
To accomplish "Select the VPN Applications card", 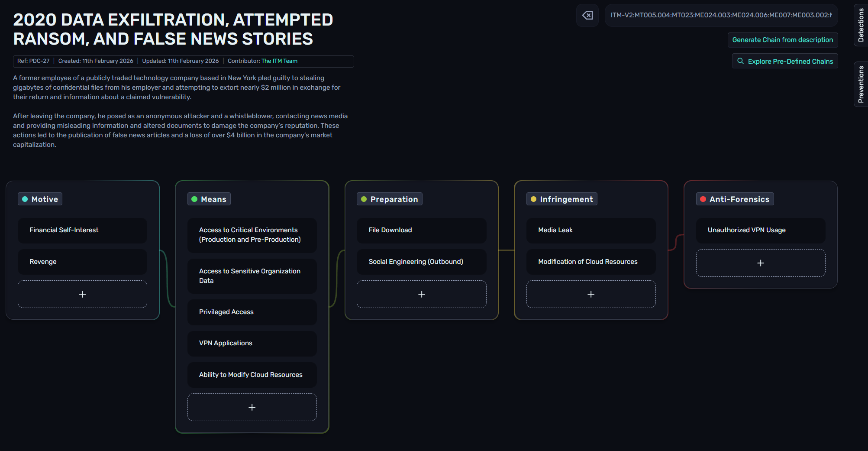I will tap(252, 343).
